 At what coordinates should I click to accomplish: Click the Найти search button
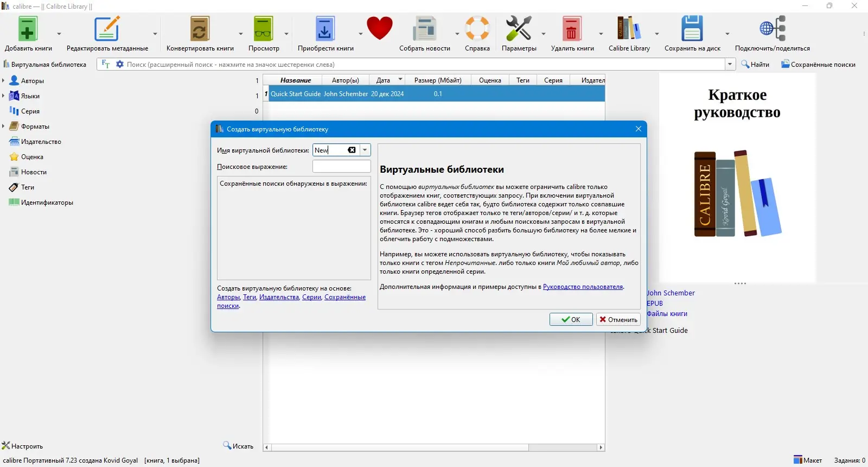click(x=755, y=64)
